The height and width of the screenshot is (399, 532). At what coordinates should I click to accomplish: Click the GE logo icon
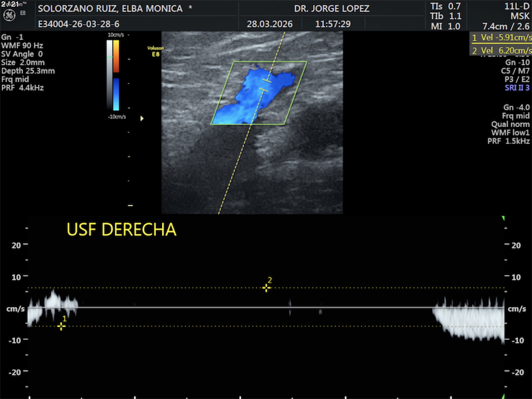[x=9, y=15]
